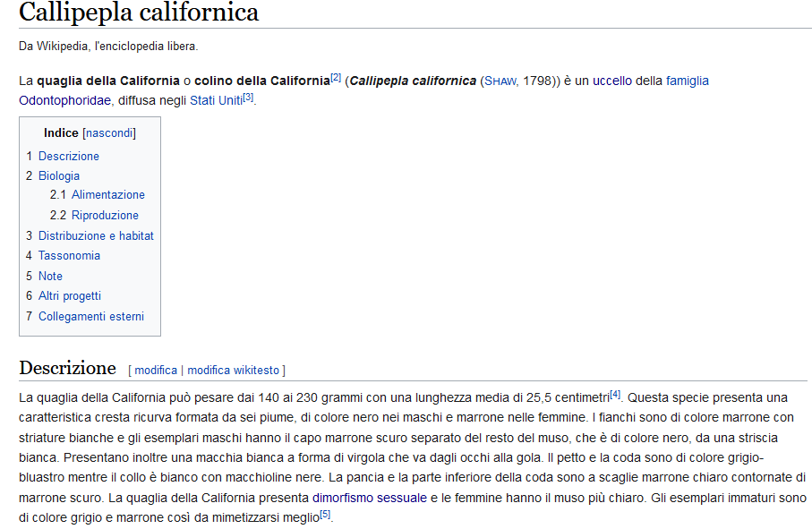Jump to Biologia section from index
The height and width of the screenshot is (529, 812).
tap(58, 175)
